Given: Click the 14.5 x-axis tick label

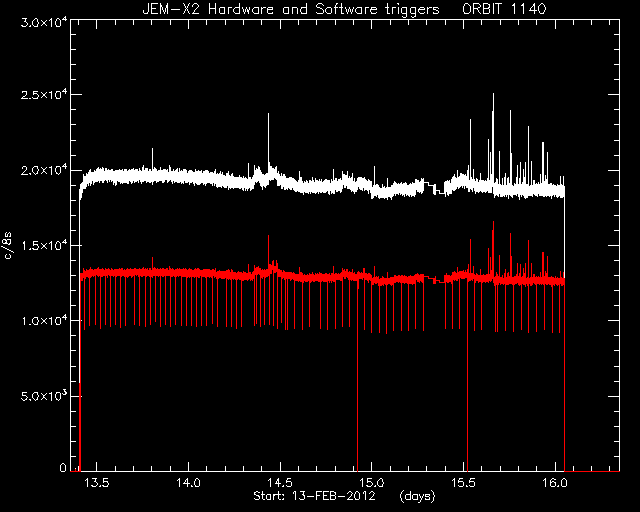Looking at the screenshot, I should coord(280,483).
